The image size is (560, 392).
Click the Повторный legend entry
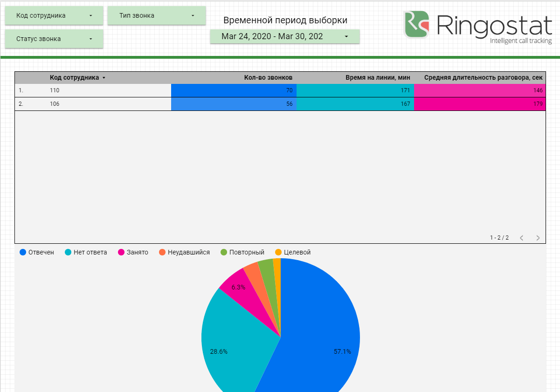[242, 252]
